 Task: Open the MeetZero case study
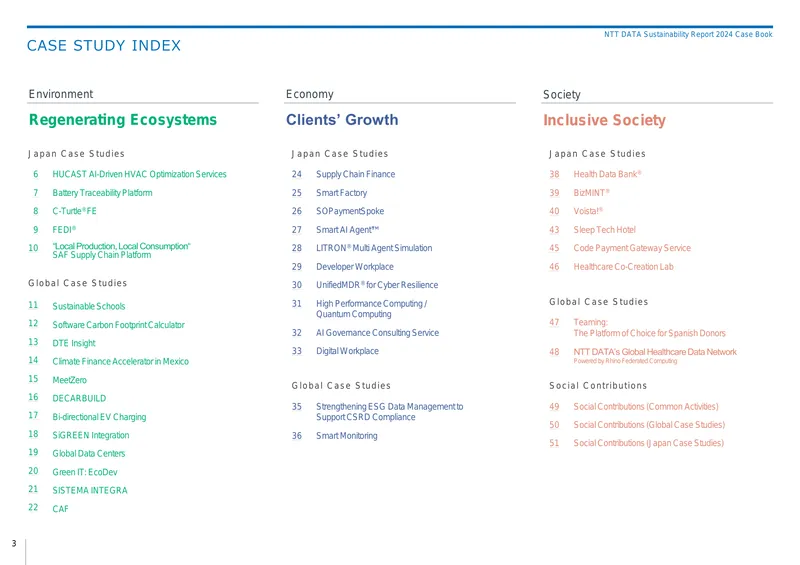(69, 380)
